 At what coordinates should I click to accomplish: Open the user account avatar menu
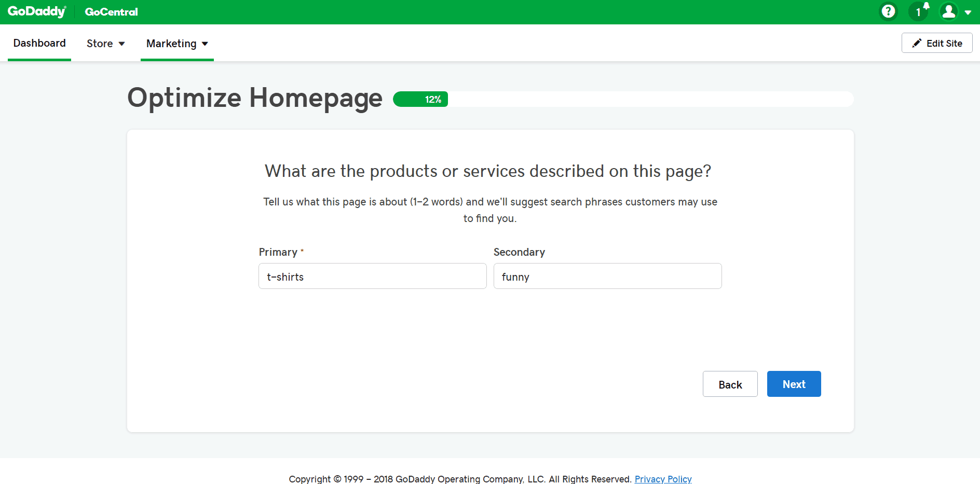949,11
